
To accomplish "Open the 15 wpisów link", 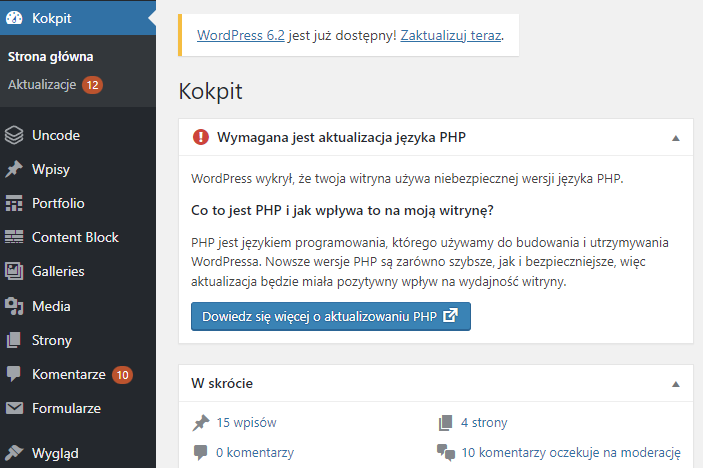I will tap(246, 422).
